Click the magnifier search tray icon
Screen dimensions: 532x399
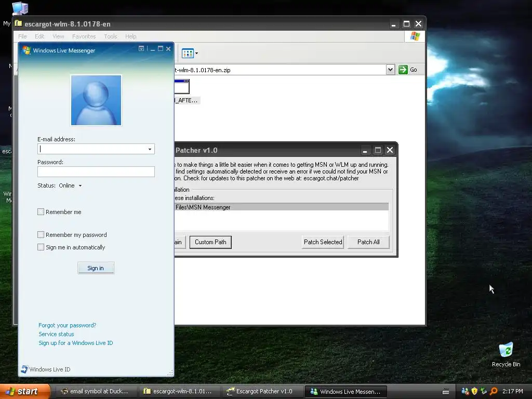[x=494, y=391]
